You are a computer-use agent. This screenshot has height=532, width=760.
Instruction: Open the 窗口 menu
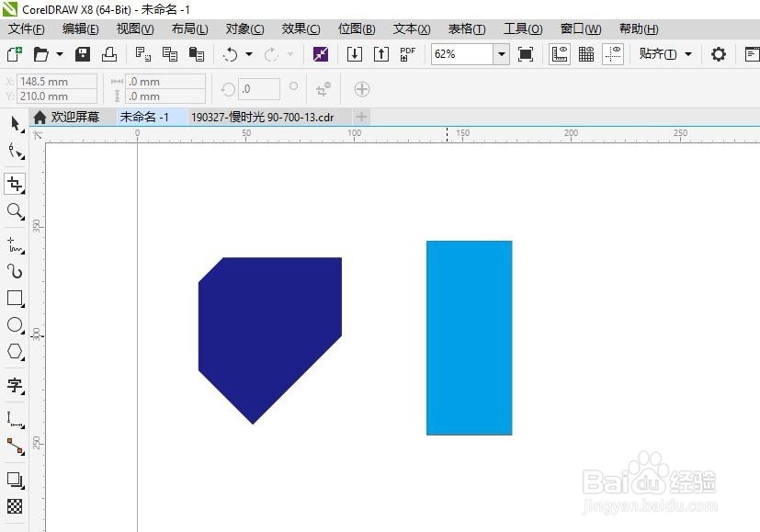point(580,29)
